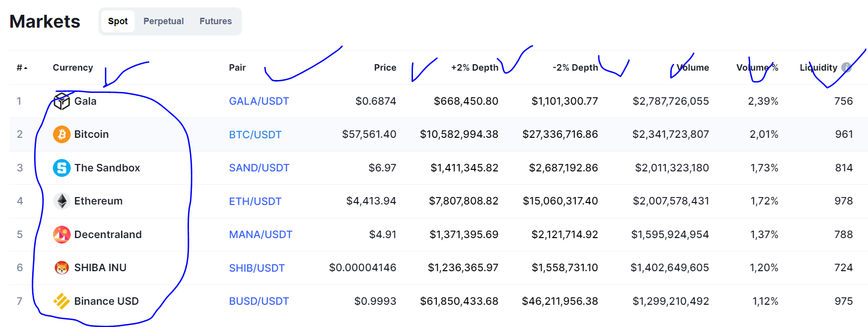
Task: Click the Gala coin logo icon
Action: (62, 101)
